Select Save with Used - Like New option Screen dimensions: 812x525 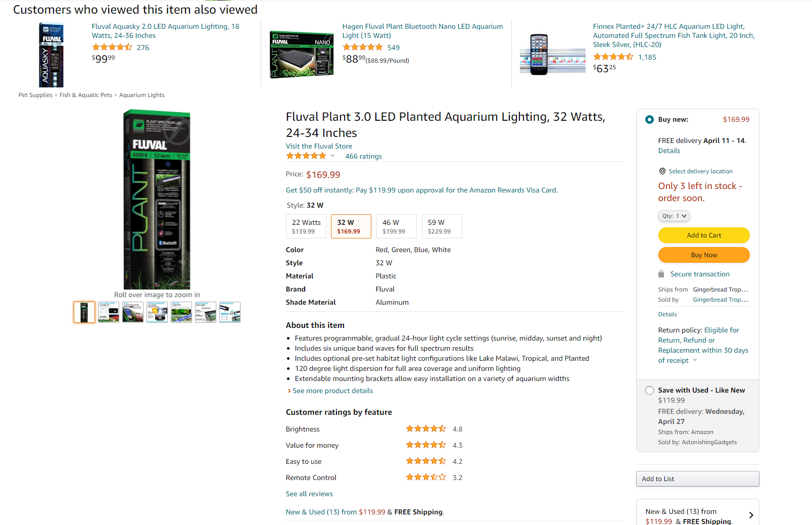pyautogui.click(x=649, y=391)
